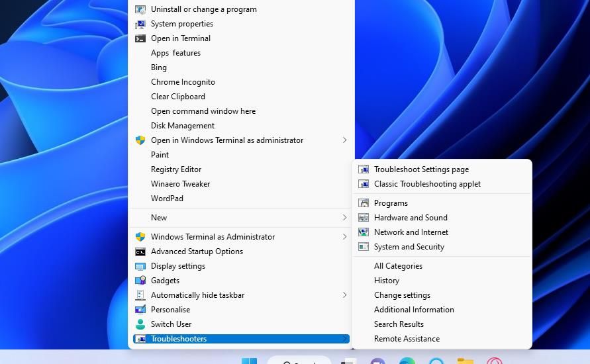Expand Open in Windows Terminal as administrator submenu arrow
Viewport: 590px width, 364px height.
(x=344, y=140)
